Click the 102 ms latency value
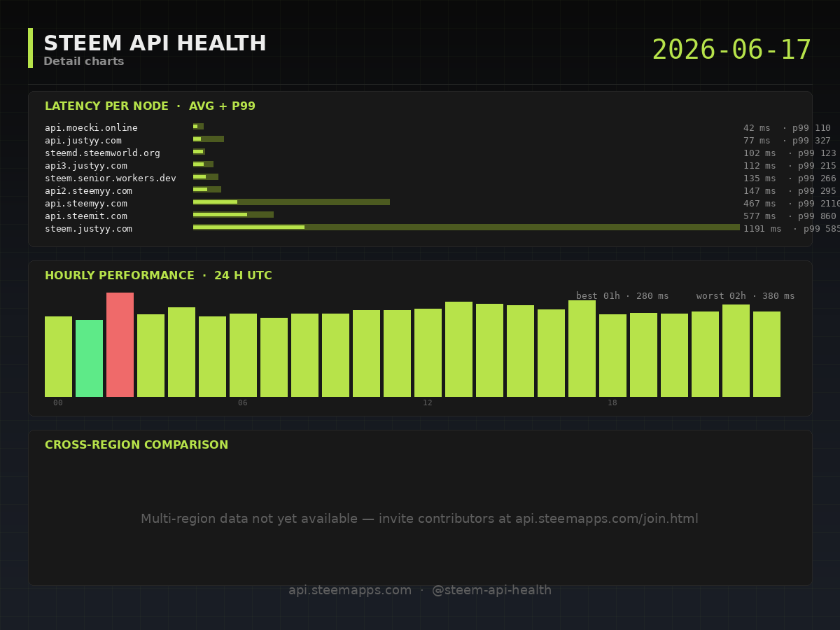 pyautogui.click(x=759, y=153)
